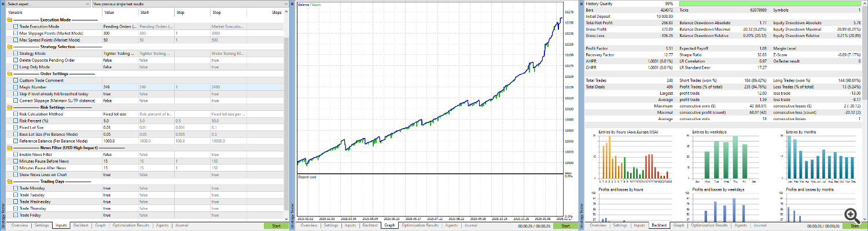Open Graph tab in the Backtest panel
Image resolution: width=868 pixels, height=231 pixels.
tap(678, 225)
